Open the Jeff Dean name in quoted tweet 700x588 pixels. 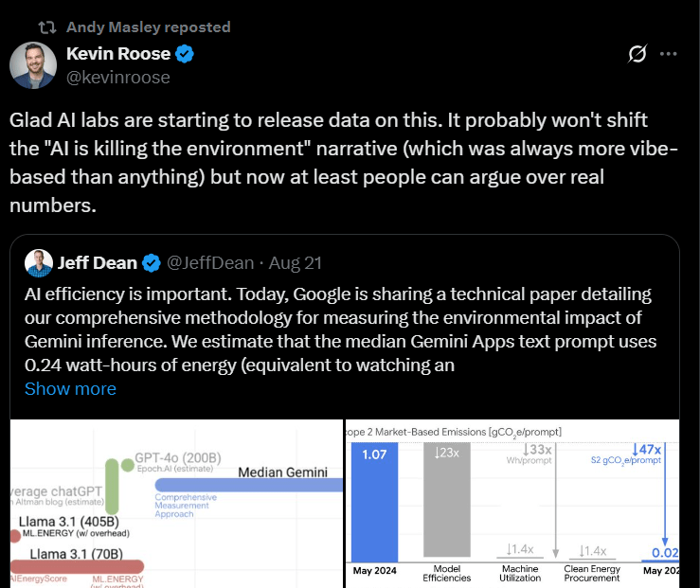pos(97,262)
